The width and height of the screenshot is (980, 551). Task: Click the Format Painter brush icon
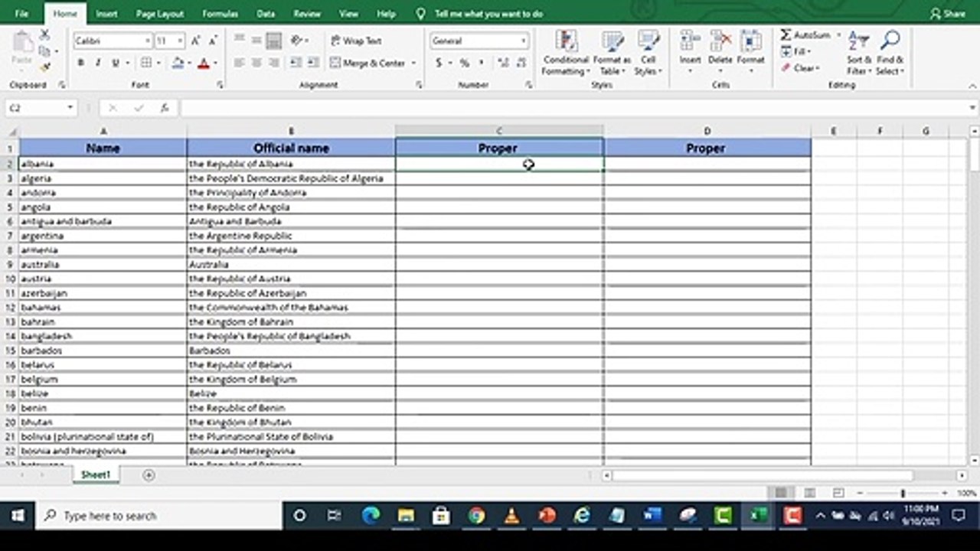[x=44, y=67]
